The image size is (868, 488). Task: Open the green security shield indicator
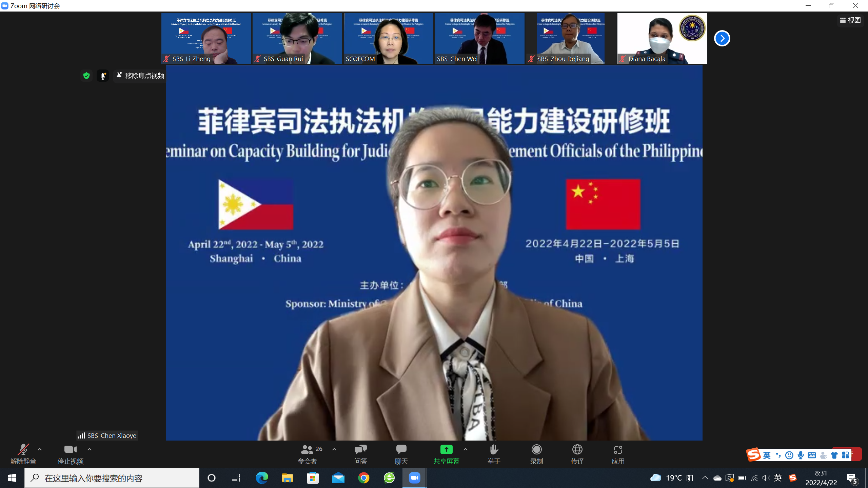click(x=86, y=76)
